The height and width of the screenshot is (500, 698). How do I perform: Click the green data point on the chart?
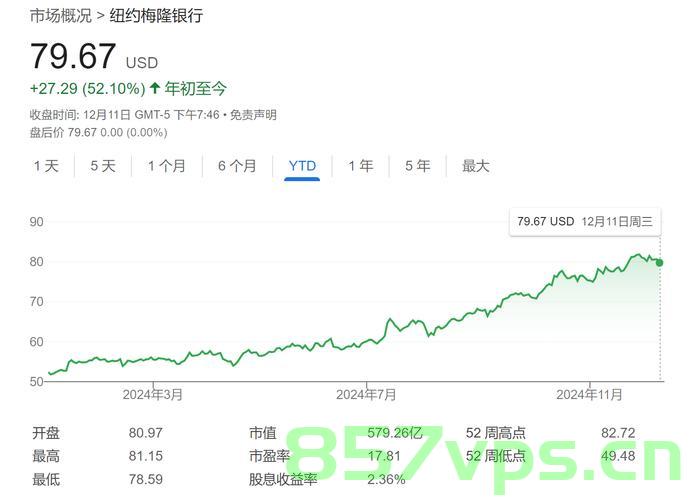[659, 263]
